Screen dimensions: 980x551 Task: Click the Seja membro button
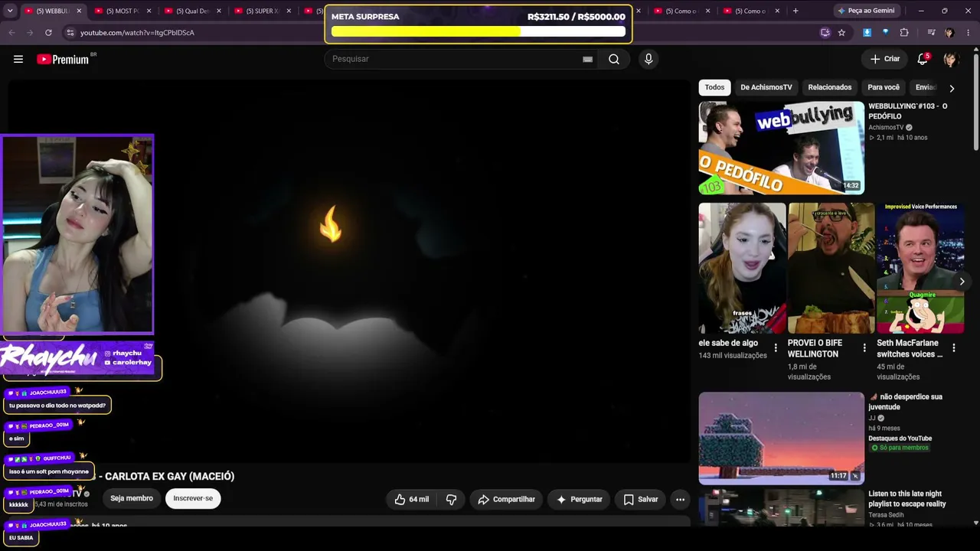pyautogui.click(x=132, y=499)
